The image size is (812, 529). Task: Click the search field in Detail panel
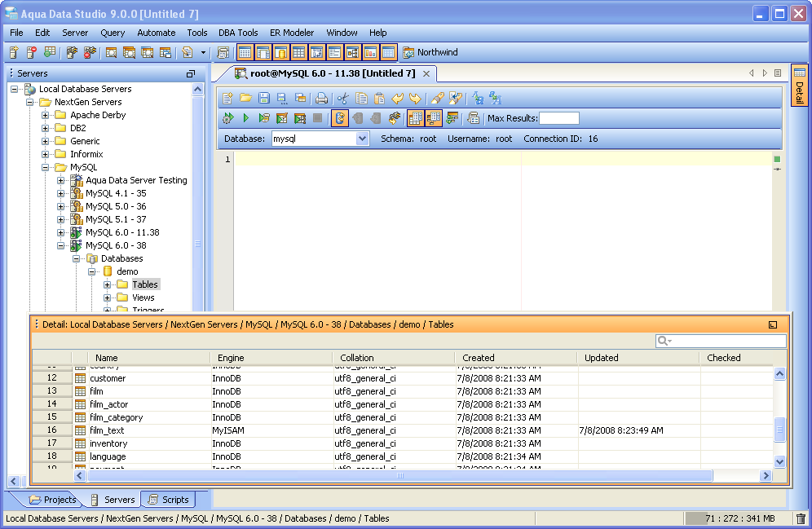click(x=721, y=341)
